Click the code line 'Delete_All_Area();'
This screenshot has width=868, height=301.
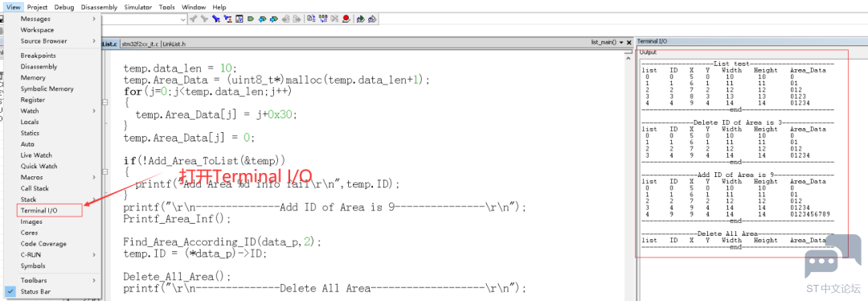click(x=177, y=277)
